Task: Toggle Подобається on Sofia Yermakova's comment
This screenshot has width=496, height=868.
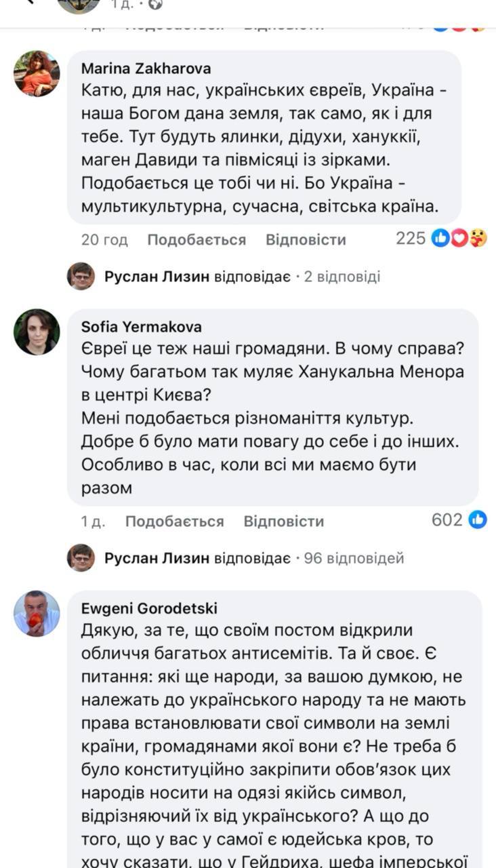Action: pyautogui.click(x=174, y=521)
